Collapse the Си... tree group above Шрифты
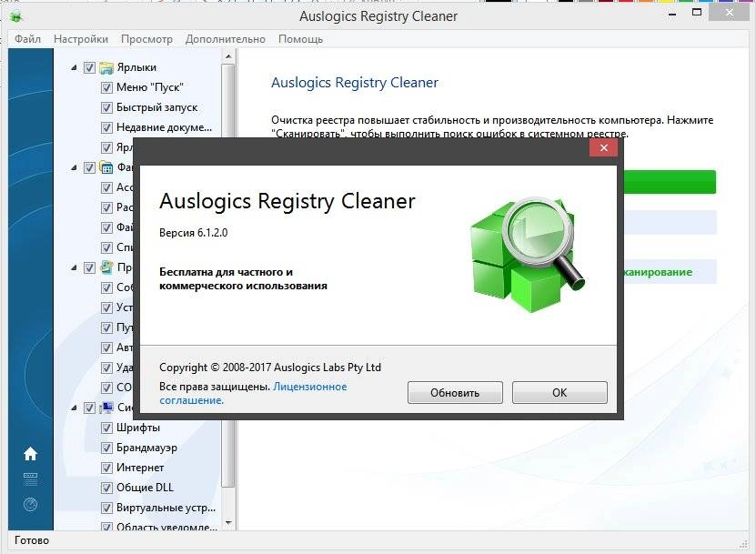756x554 pixels. point(74,408)
